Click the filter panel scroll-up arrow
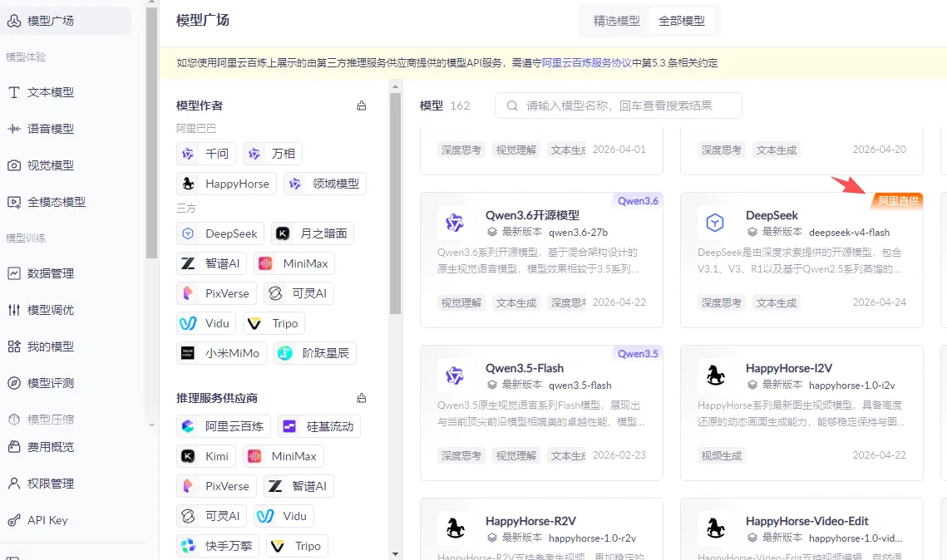The height and width of the screenshot is (560, 947). (x=396, y=86)
